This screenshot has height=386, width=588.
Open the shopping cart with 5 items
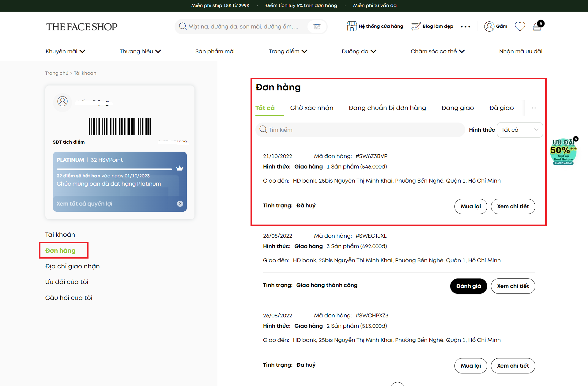(x=538, y=26)
